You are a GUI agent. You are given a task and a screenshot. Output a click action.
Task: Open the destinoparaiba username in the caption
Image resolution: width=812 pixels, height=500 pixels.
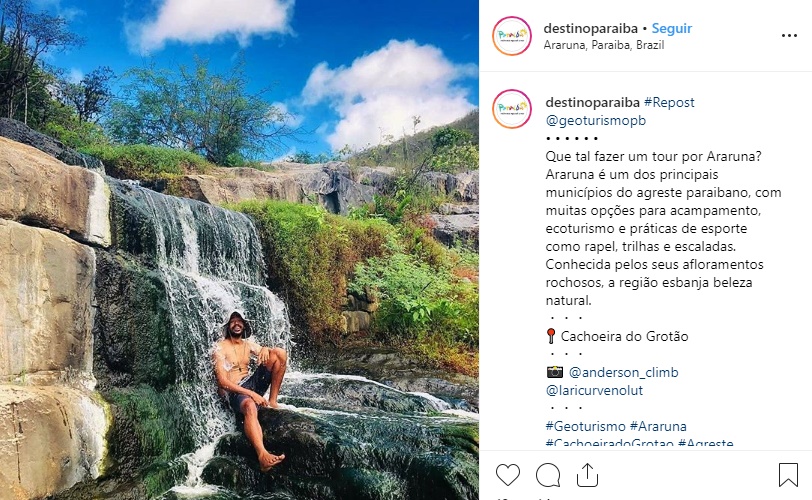tap(592, 102)
